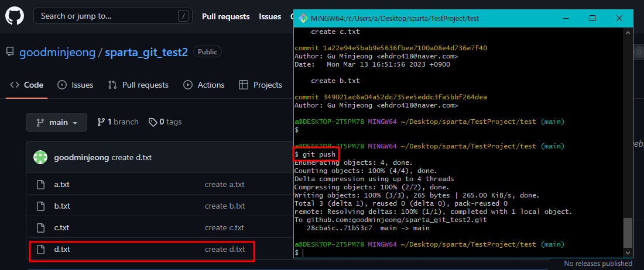Image resolution: width=644 pixels, height=270 pixels.
Task: Open the GitHub logo homepage
Action: pyautogui.click(x=15, y=16)
